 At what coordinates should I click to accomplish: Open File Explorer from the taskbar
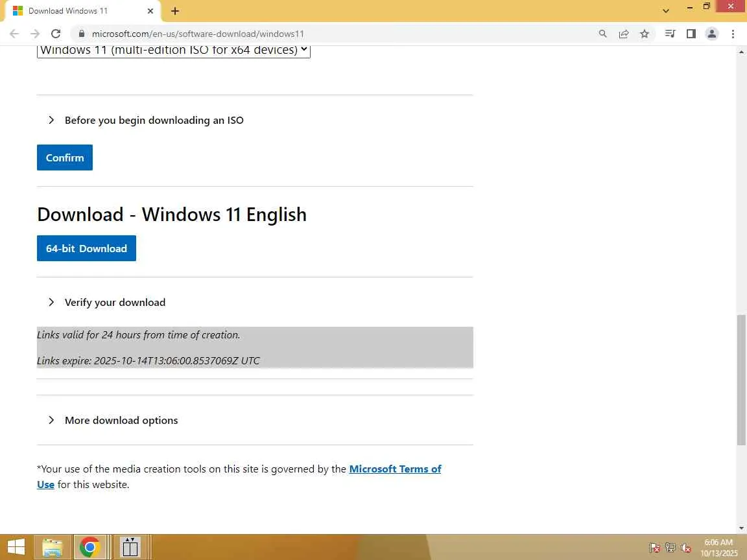tap(52, 547)
